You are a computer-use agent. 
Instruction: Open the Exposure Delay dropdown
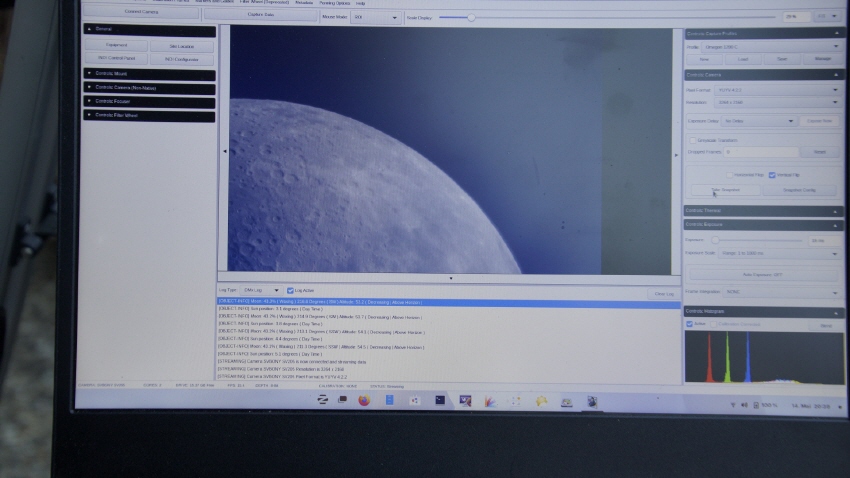point(758,121)
